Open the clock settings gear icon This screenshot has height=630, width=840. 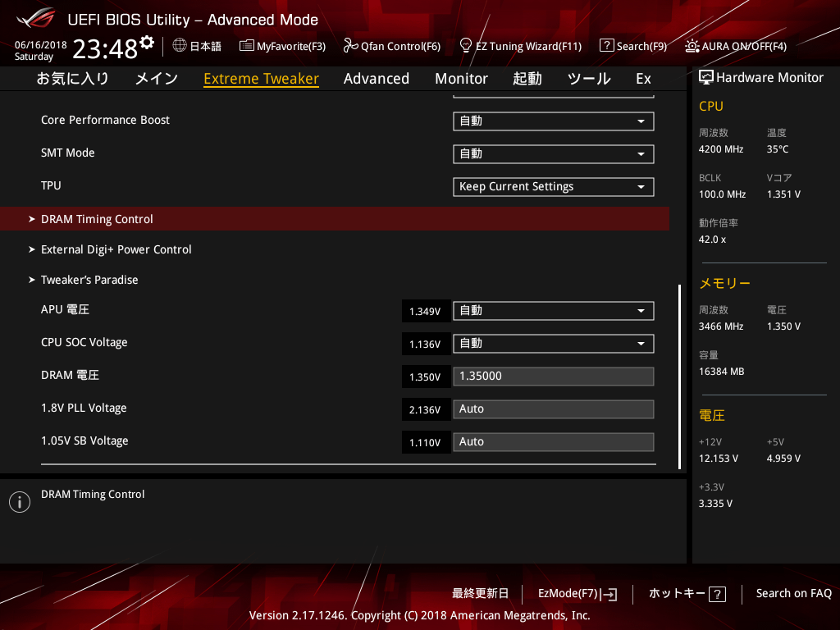[147, 42]
